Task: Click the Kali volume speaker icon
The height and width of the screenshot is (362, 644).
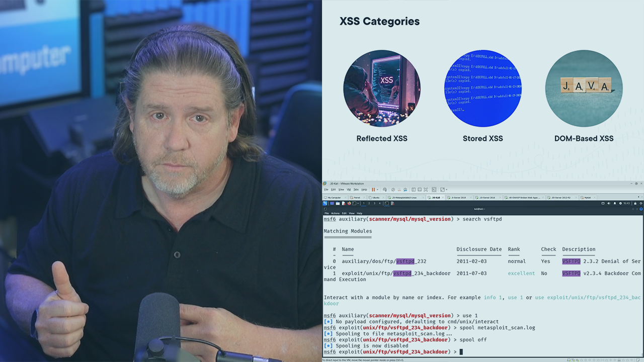Action: click(609, 203)
